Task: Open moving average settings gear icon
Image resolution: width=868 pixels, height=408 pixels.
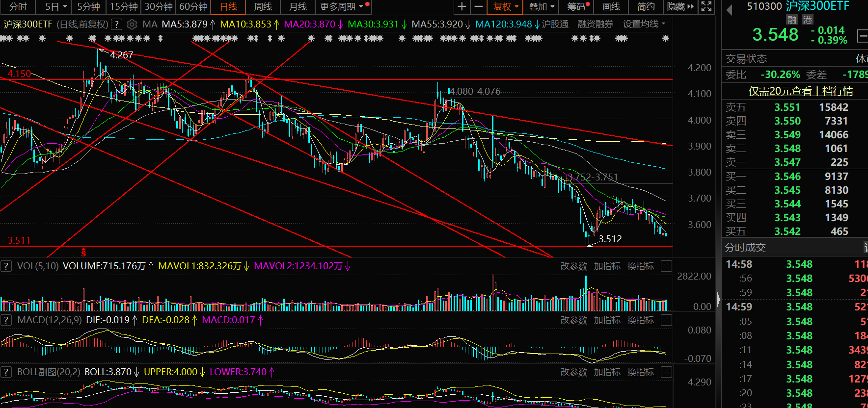Action: 132,24
